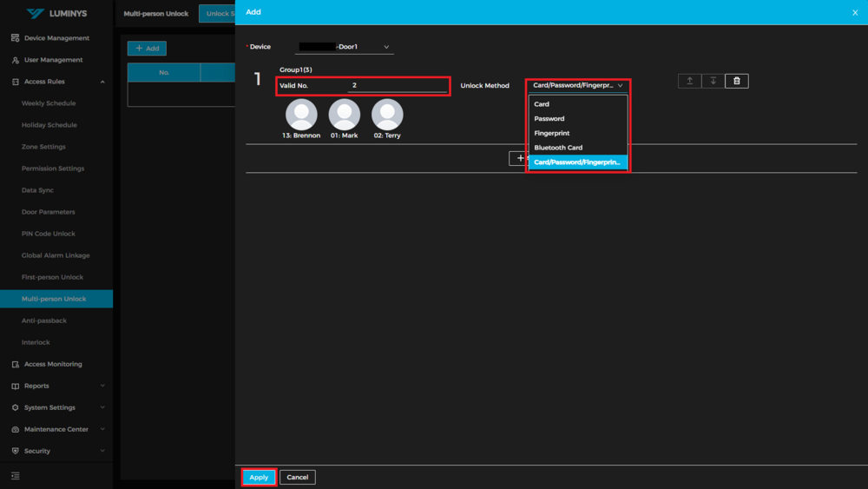The width and height of the screenshot is (868, 489).
Task: Choose Password in the unlock method list
Action: [549, 119]
